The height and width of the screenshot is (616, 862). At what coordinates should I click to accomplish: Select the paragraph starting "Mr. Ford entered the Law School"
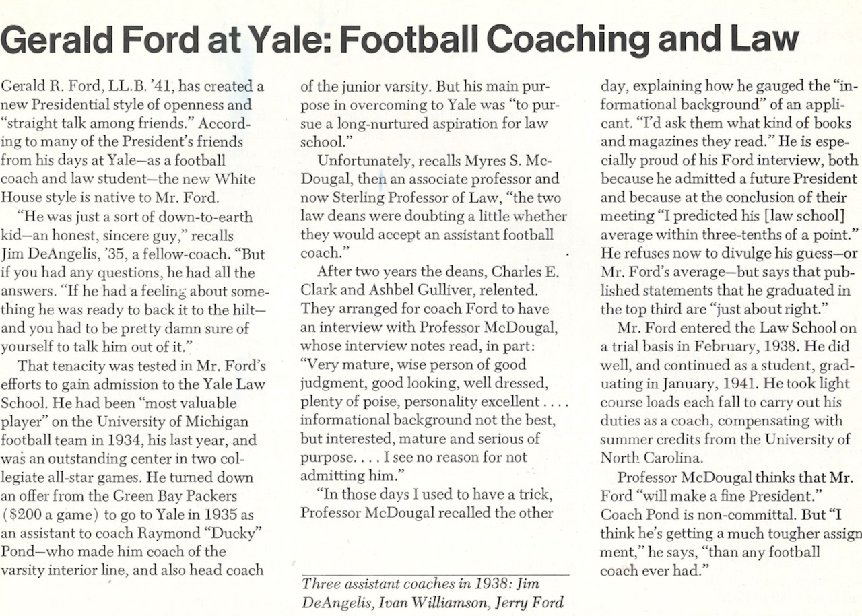coord(727,393)
